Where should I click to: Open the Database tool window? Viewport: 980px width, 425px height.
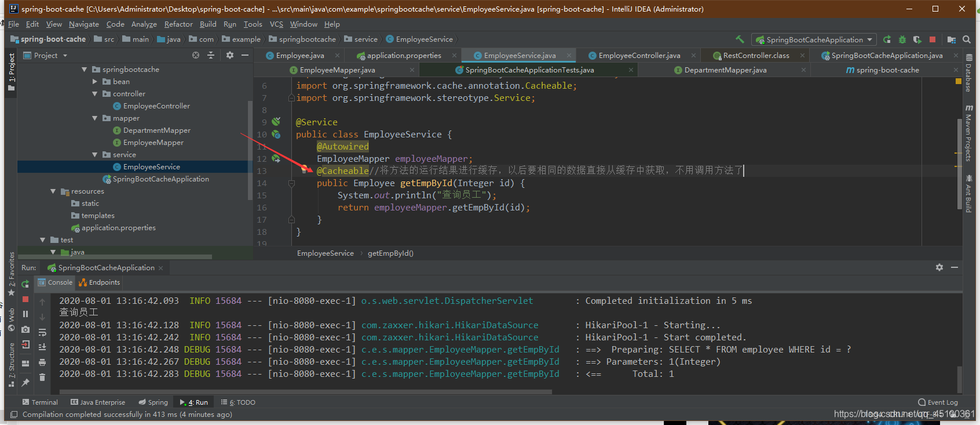point(969,73)
